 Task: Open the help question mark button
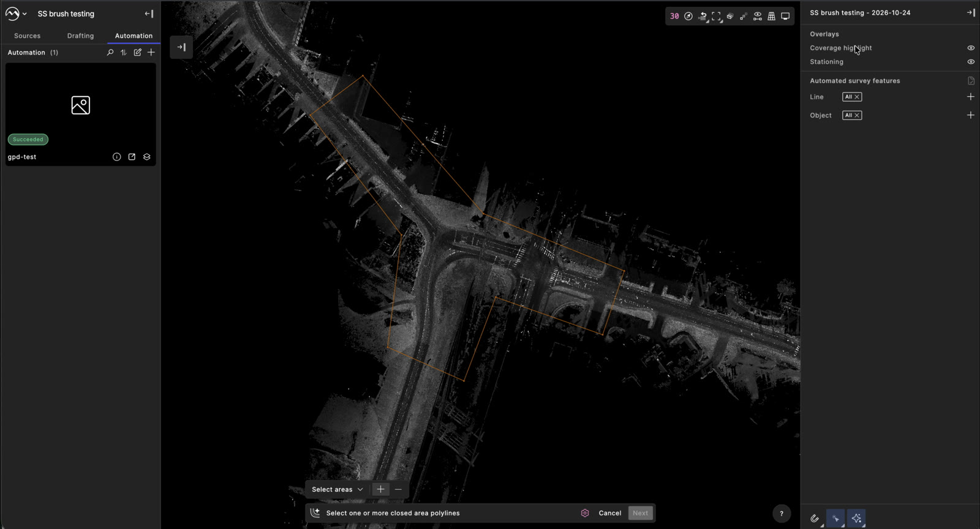pyautogui.click(x=782, y=514)
